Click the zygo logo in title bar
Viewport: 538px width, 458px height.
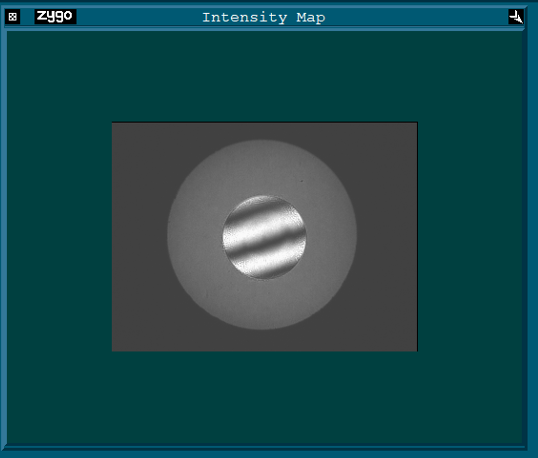click(55, 16)
